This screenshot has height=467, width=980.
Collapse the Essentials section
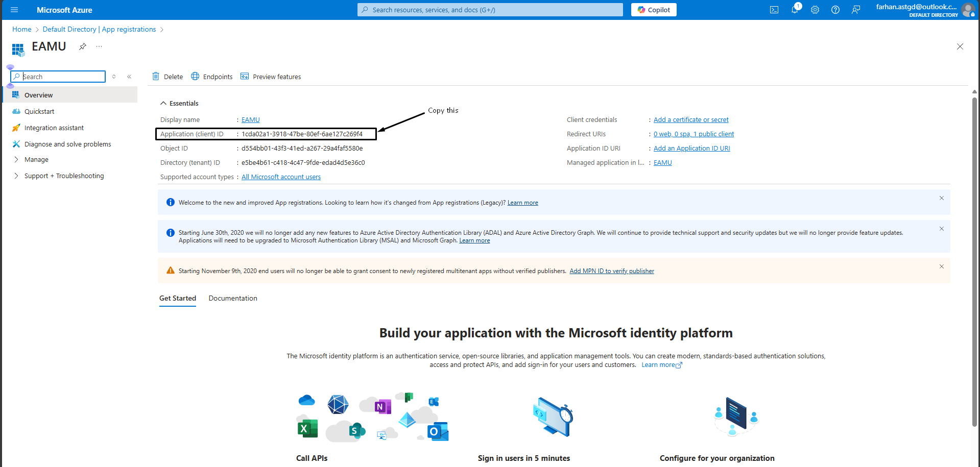(x=163, y=103)
